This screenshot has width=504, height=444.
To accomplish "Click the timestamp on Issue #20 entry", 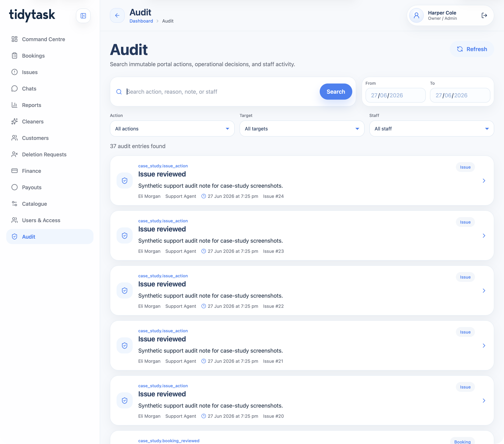I will [233, 416].
